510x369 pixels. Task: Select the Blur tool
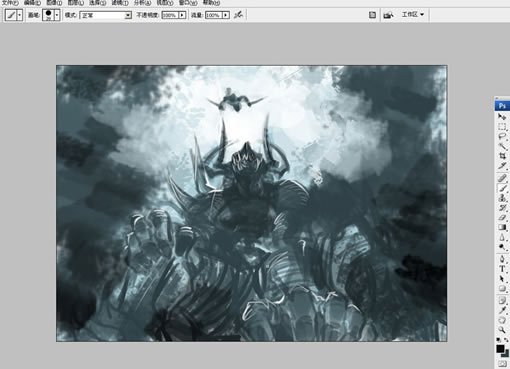(x=502, y=237)
